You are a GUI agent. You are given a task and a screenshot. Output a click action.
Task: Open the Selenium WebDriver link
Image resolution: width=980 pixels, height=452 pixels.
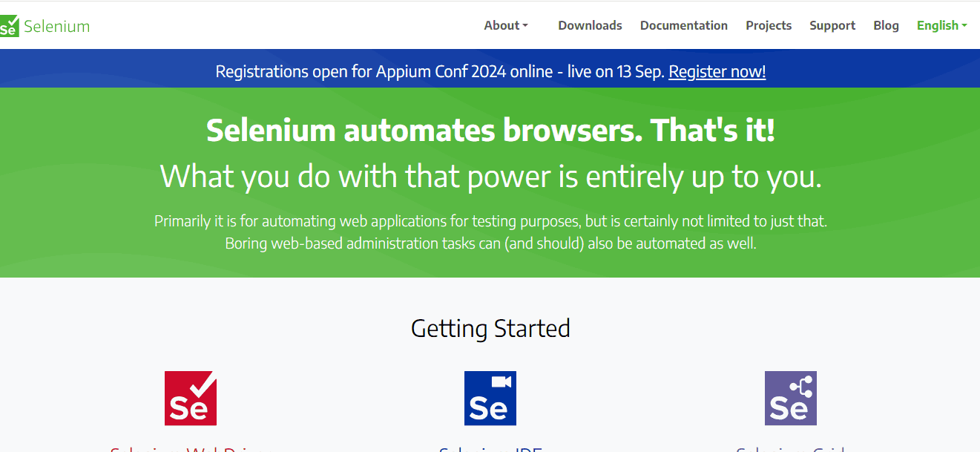190,449
